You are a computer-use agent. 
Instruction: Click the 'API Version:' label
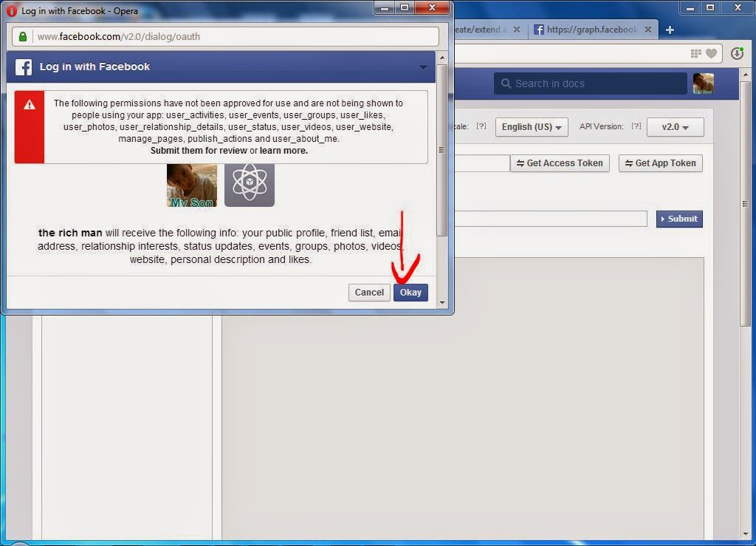[601, 126]
